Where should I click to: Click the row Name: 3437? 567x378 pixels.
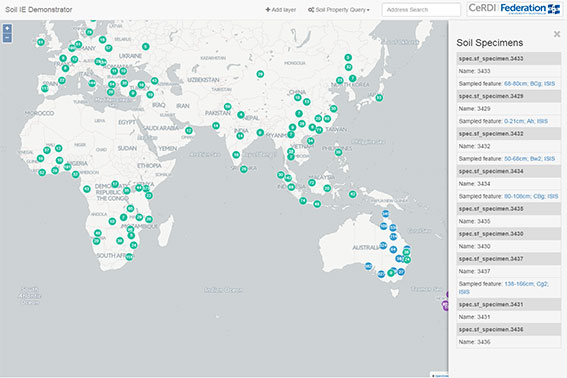point(509,271)
